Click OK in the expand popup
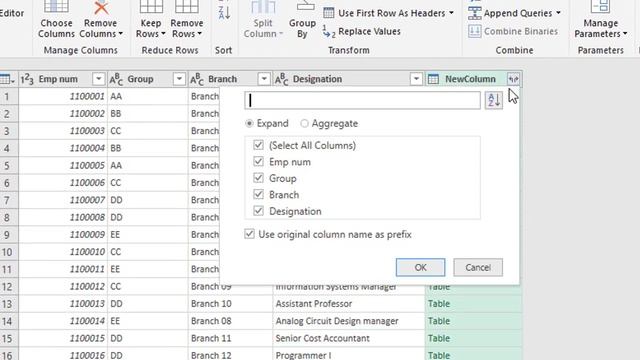The width and height of the screenshot is (640, 360). (420, 267)
